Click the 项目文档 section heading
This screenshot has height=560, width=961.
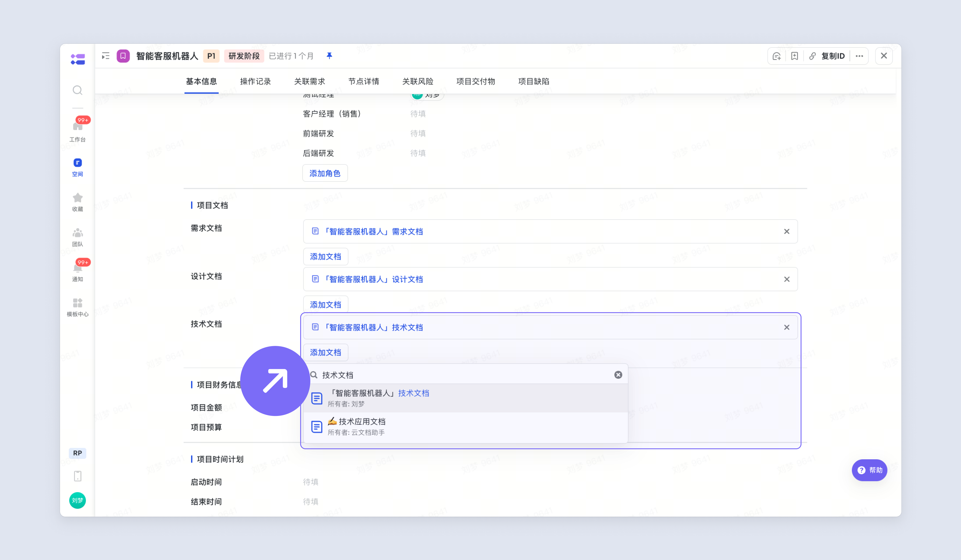(212, 205)
